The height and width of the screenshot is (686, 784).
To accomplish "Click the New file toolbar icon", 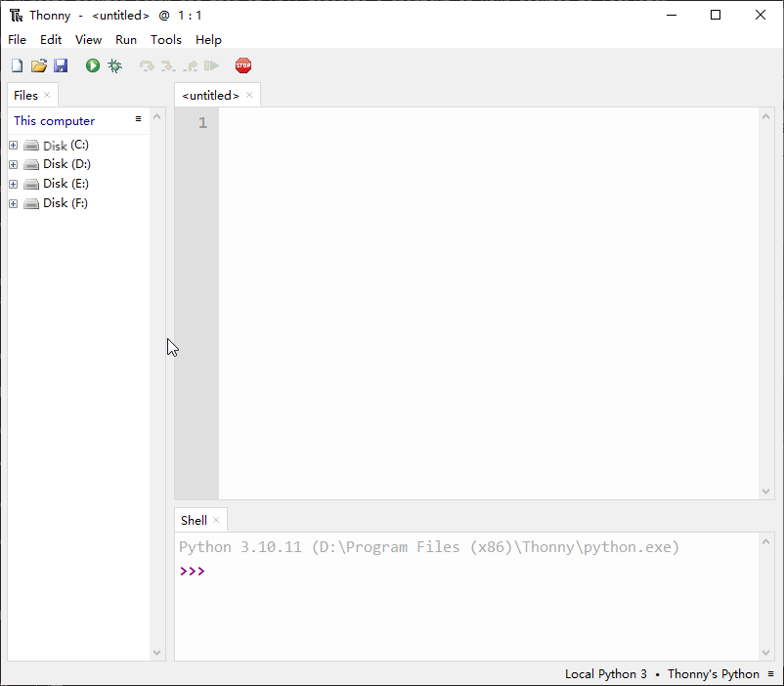I will click(17, 65).
